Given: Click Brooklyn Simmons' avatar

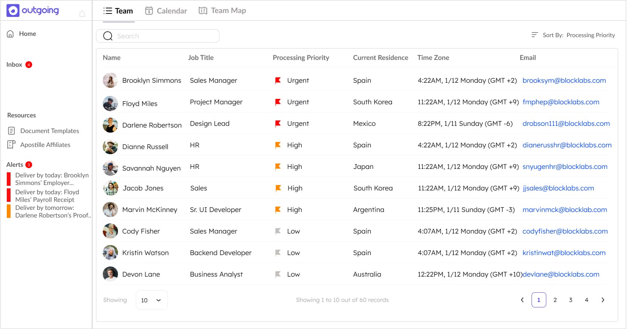Looking at the screenshot, I should [x=110, y=80].
